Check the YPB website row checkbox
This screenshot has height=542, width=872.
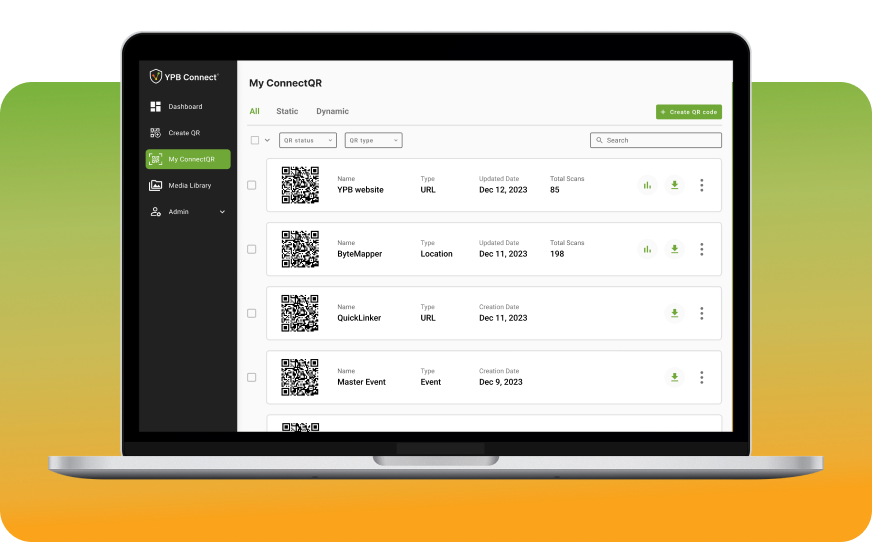(x=251, y=185)
